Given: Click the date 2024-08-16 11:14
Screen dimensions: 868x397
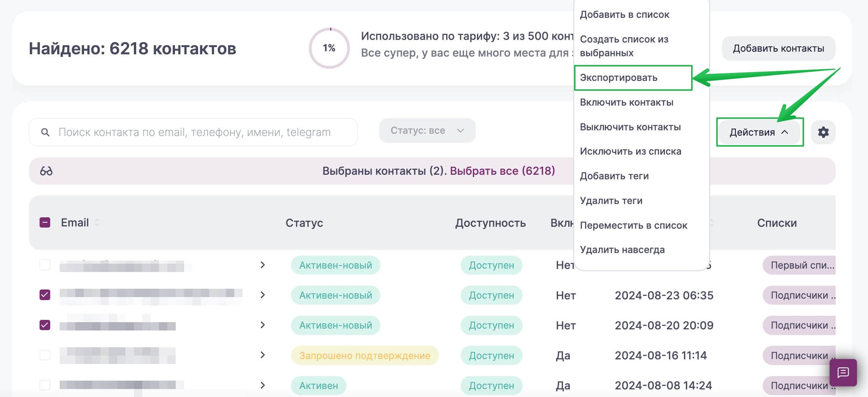Looking at the screenshot, I should click(x=661, y=355).
